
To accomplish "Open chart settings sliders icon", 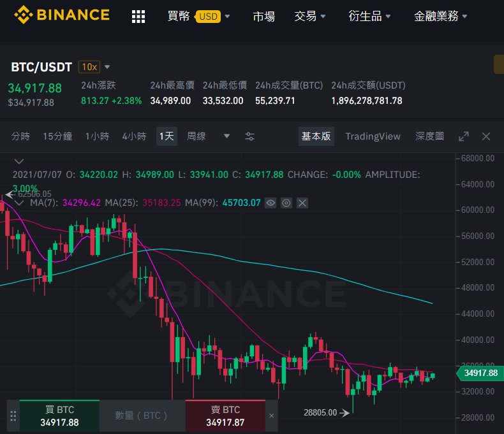I will point(249,136).
